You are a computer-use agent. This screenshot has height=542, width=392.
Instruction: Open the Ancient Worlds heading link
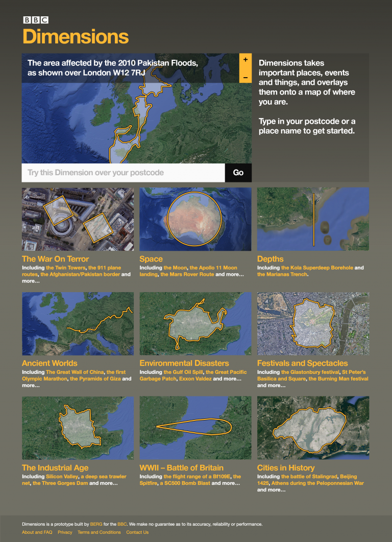[50, 363]
